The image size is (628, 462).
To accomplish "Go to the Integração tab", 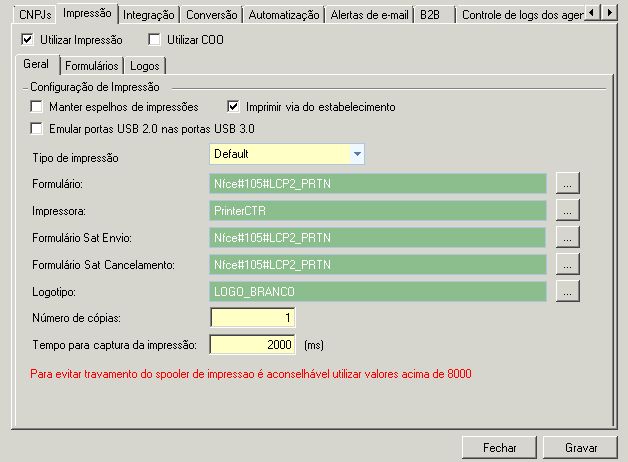I will pyautogui.click(x=149, y=15).
